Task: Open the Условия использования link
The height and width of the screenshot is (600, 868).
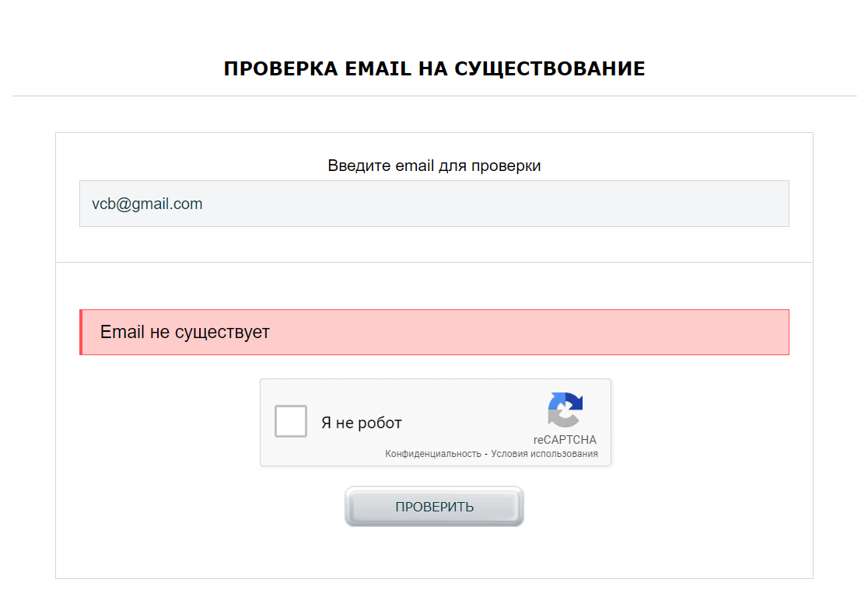Action: (x=544, y=453)
